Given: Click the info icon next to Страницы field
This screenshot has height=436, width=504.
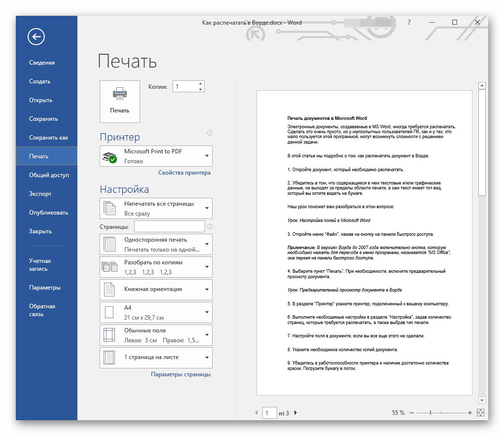Looking at the screenshot, I should pyautogui.click(x=210, y=227).
